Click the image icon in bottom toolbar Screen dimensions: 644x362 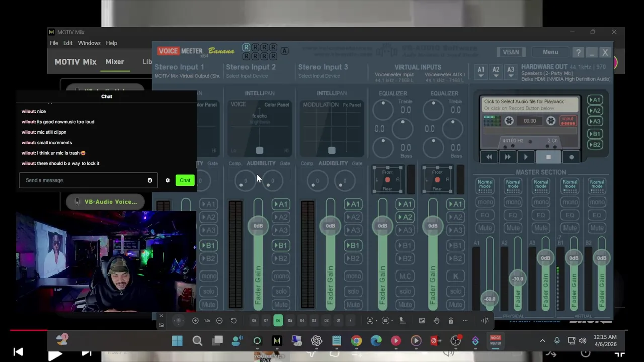pos(422,321)
